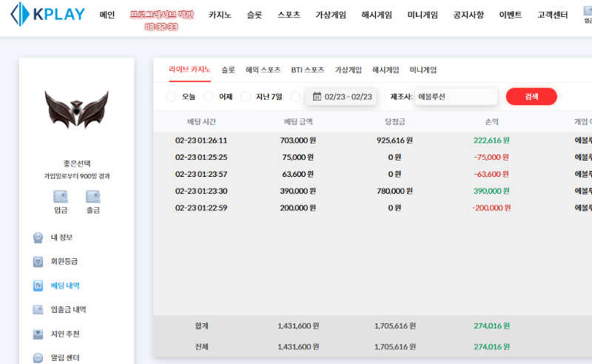The width and height of the screenshot is (592, 364).
Task: Click the bet time 02-23 01:25:25
Action: point(201,157)
